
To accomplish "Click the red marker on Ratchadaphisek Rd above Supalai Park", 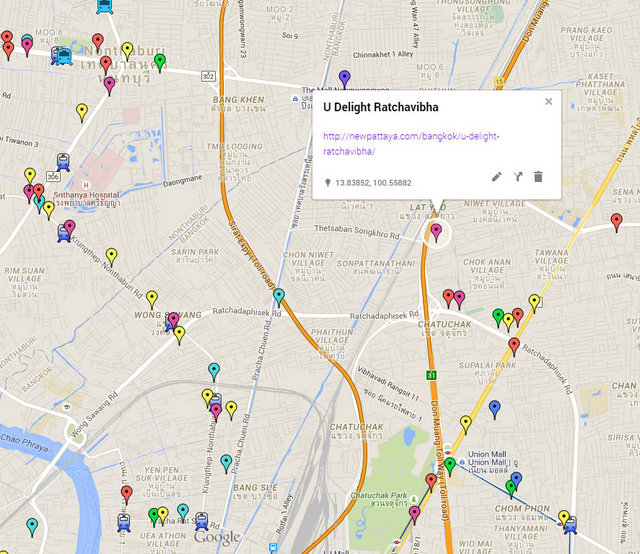I will [514, 347].
